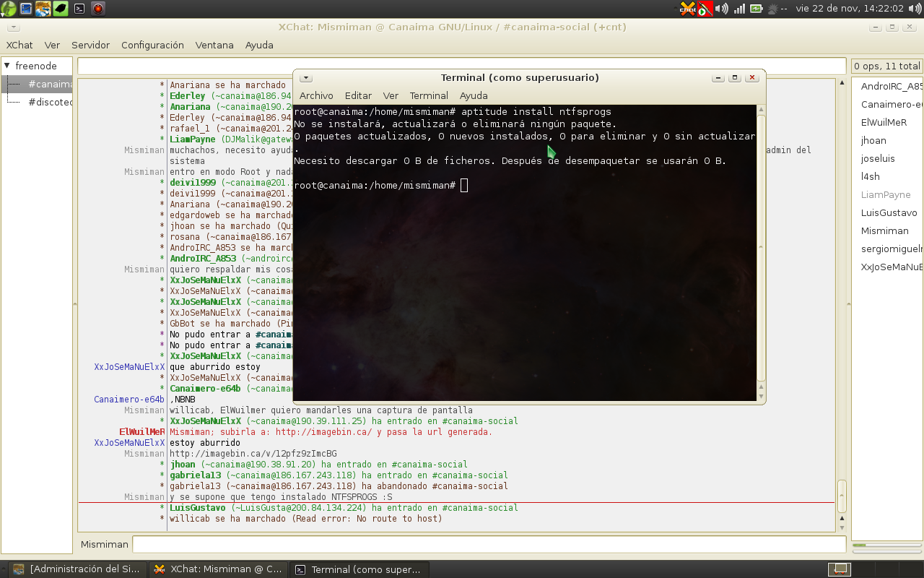The height and width of the screenshot is (578, 924).
Task: Open the terminal launcher in top panel
Action: click(79, 9)
